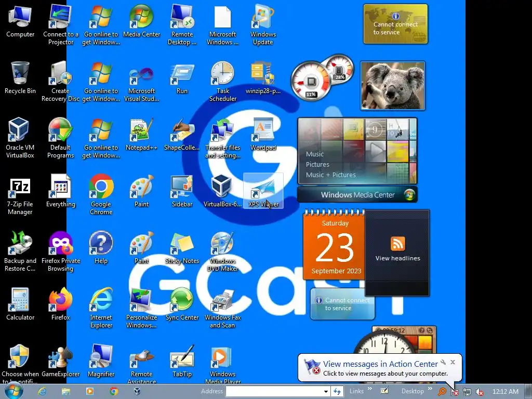
Task: Open the volume icon in system tray
Action: click(x=480, y=392)
